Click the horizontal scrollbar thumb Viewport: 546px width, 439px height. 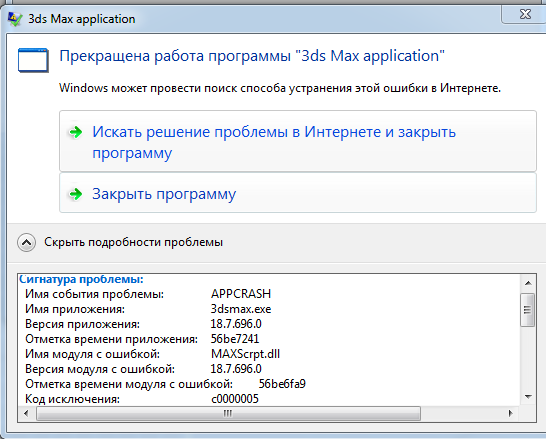[x=228, y=413]
